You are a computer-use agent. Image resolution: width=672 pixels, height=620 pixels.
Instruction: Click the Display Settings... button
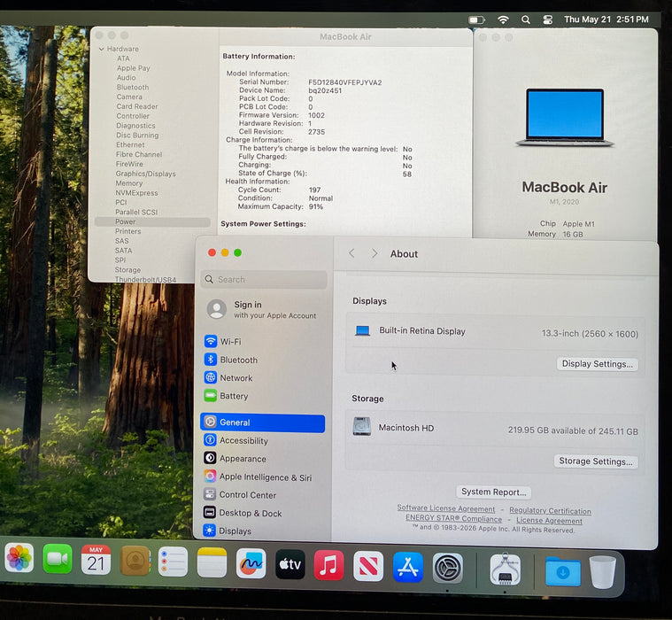click(x=597, y=364)
